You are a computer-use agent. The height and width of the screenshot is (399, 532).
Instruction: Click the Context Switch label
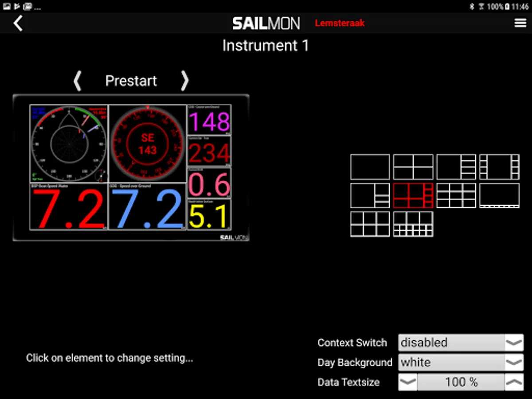pos(352,343)
